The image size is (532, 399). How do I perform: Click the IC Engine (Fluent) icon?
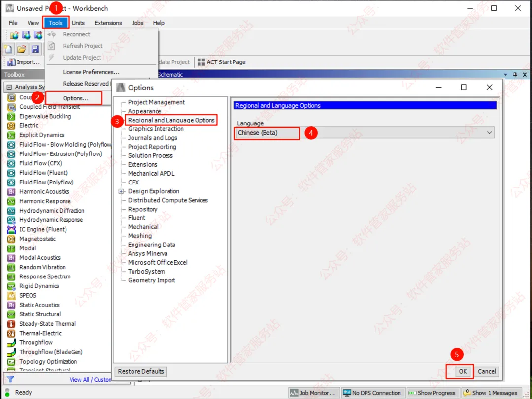(11, 229)
